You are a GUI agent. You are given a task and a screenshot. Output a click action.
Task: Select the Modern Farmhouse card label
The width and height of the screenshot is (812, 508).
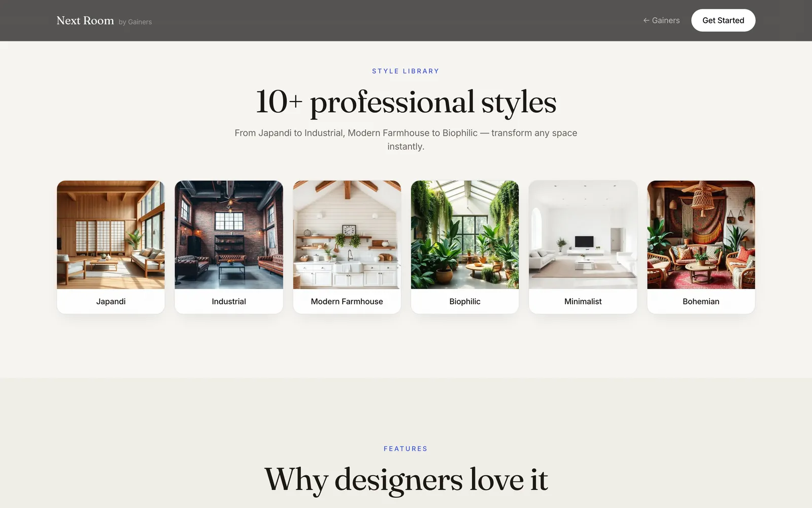[347, 301]
